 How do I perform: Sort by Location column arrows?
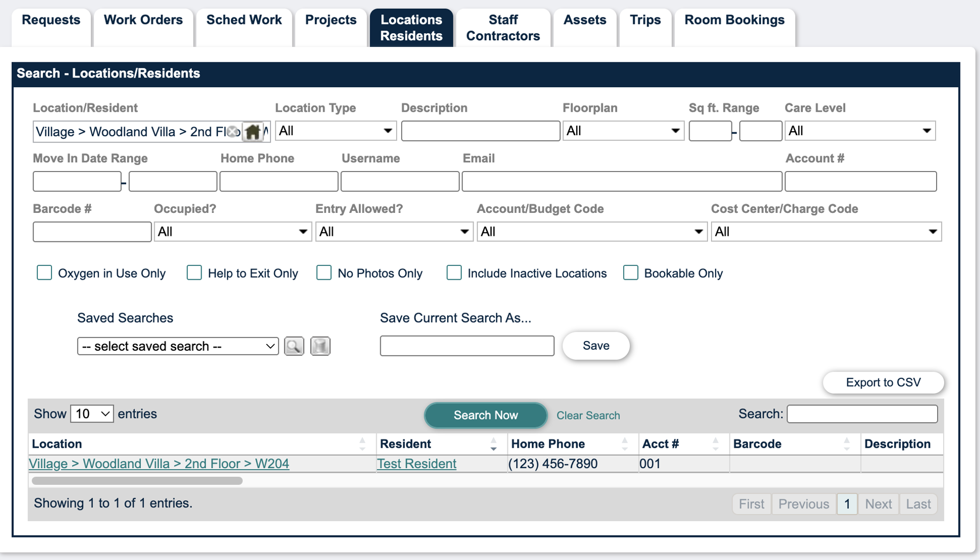362,444
